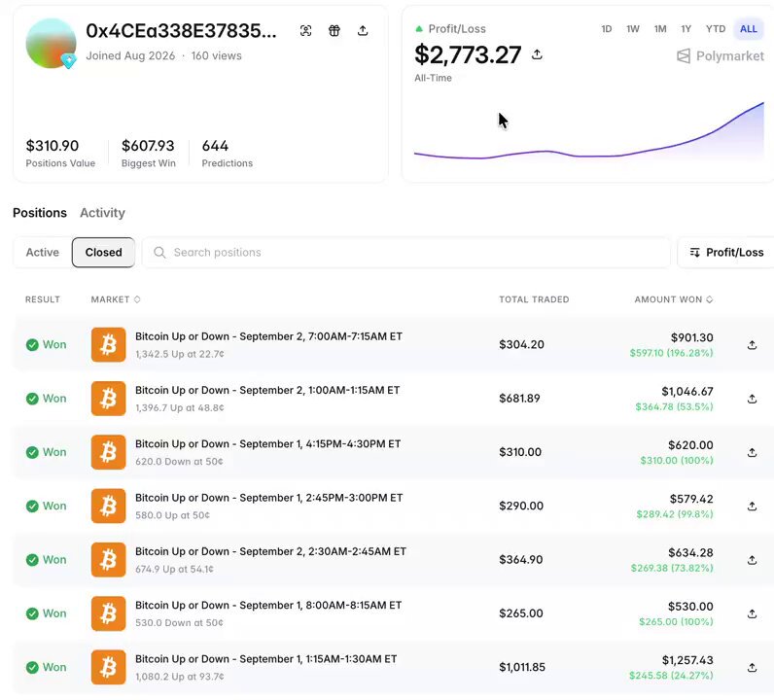Open Bitcoin Up or Down September 2, 1:00AM-1:15AM

coord(267,391)
